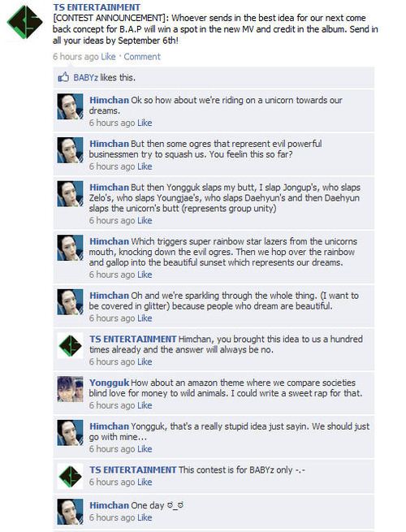Open the BABYz profile link in likes row
Screen dimensions: 406x532
click(85, 78)
